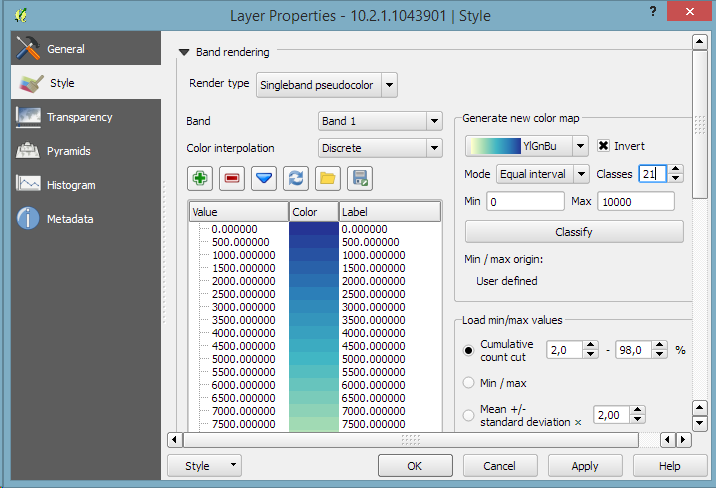This screenshot has width=716, height=488.
Task: Switch to the Transparency tab
Action: [79, 117]
